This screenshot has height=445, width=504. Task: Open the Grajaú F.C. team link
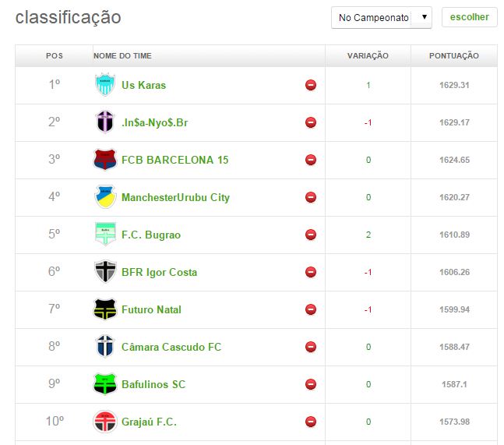pyautogui.click(x=149, y=422)
